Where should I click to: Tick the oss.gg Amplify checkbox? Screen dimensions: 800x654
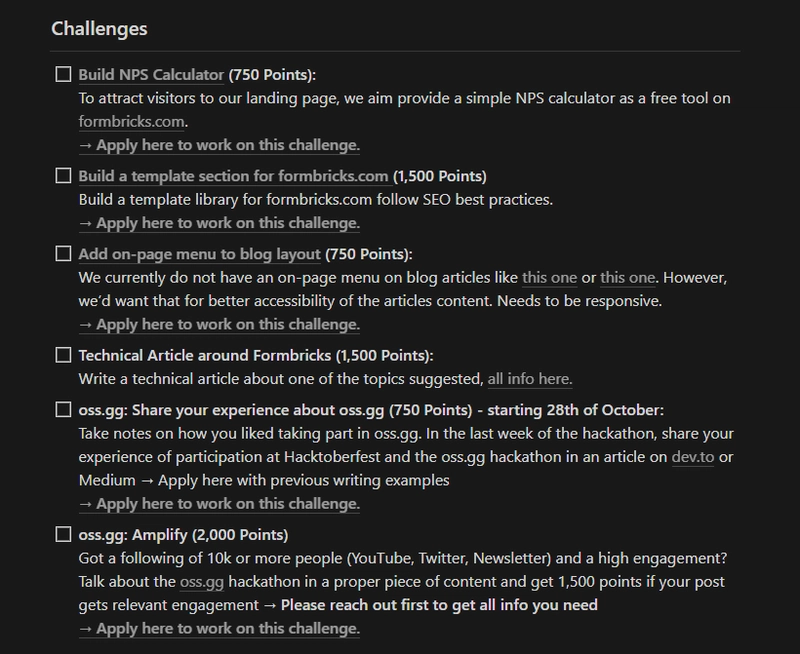[x=63, y=535]
